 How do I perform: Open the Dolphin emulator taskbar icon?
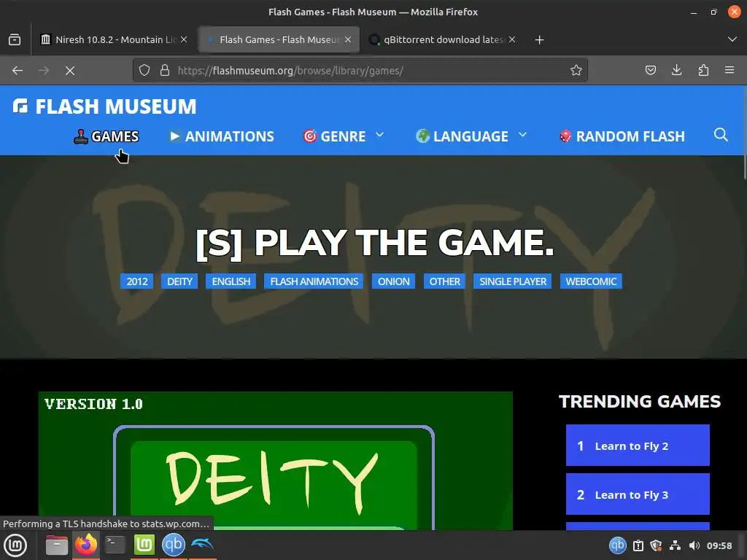[203, 544]
